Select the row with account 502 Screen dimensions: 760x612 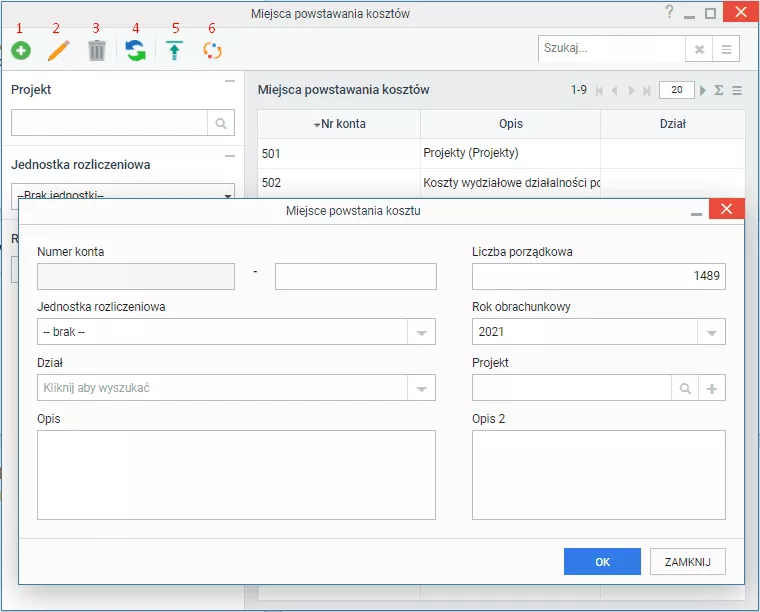coord(501,183)
